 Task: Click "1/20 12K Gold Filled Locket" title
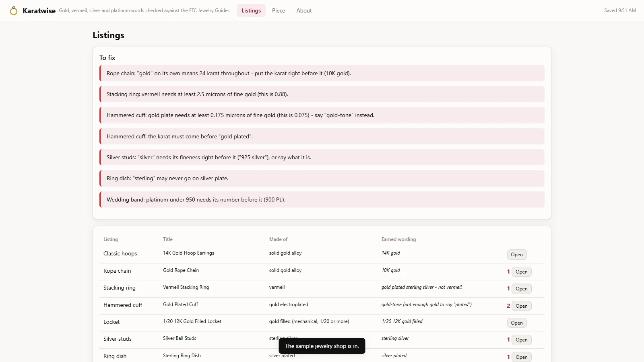192,321
